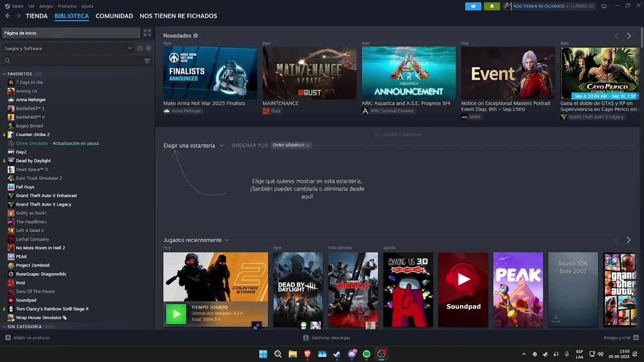The width and height of the screenshot is (644, 362).
Task: Go to the COMUNIDAD tab
Action: 114,16
